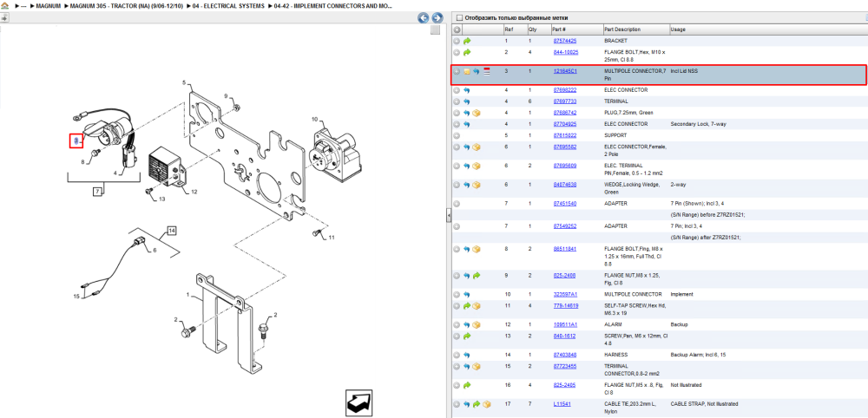
Task: Open the MAGNUM breadcrumb level
Action: pos(48,6)
